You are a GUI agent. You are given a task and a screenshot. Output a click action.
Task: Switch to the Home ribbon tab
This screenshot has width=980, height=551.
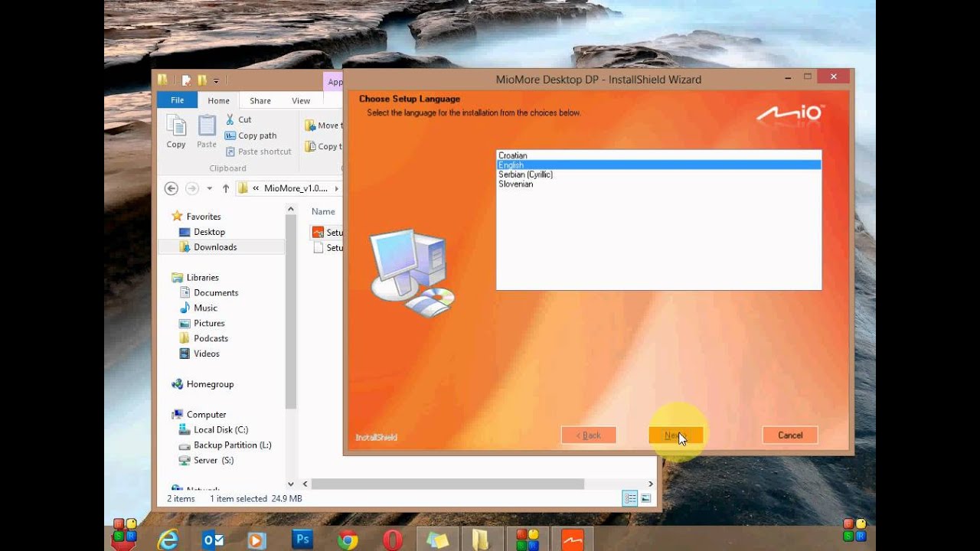218,100
